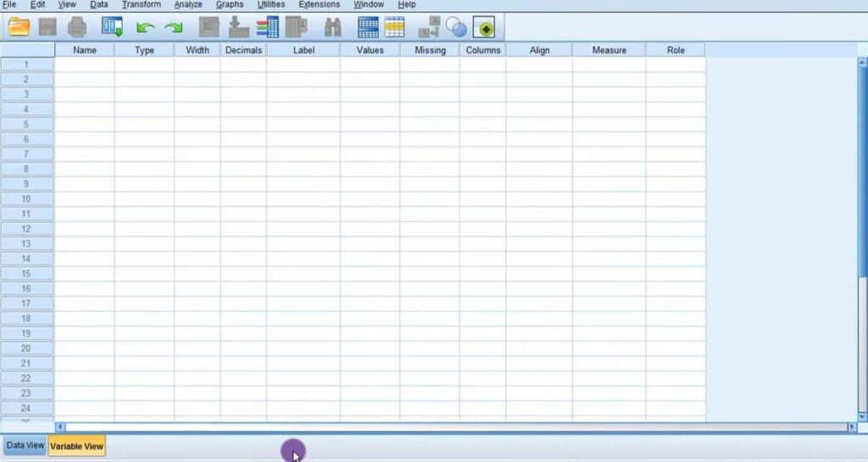Screen dimensions: 868x462
Task: Select row header number 1
Action: 26,64
